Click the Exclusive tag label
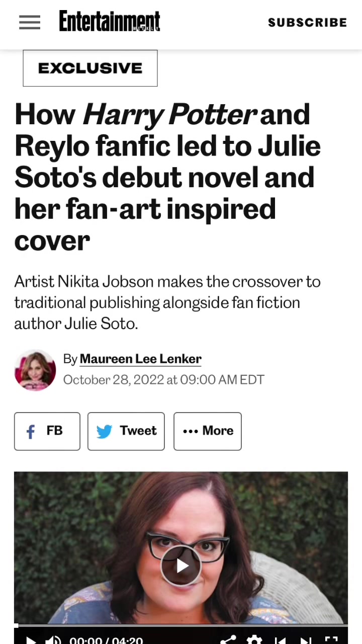Viewport: 362px width, 644px height. tap(90, 68)
